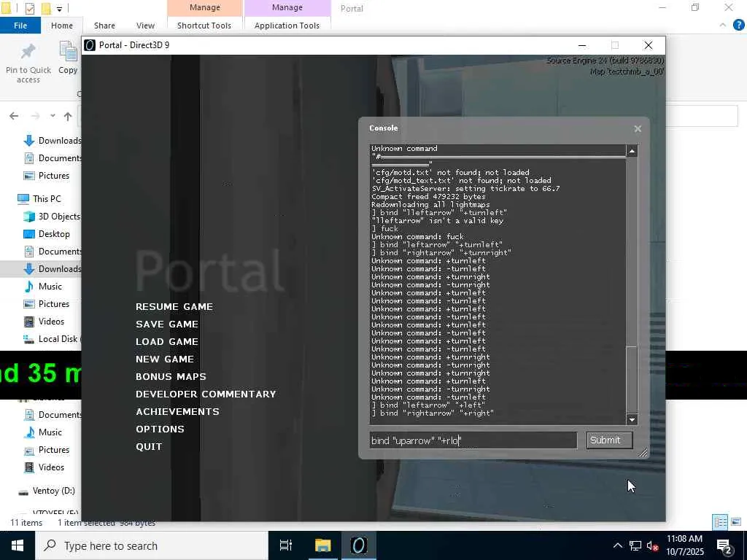Screen dimensions: 747x560
Task: Select Downloads under Quick access
Action: [53, 141]
